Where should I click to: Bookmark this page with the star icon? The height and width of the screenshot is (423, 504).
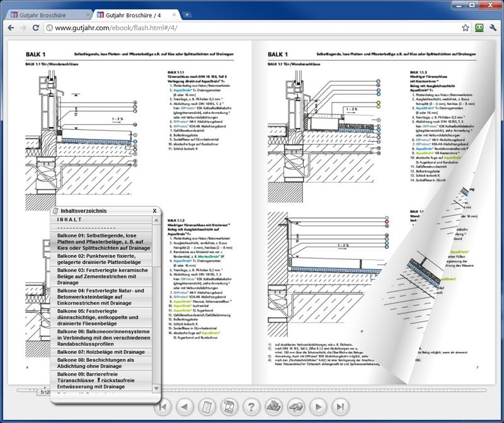[x=465, y=28]
